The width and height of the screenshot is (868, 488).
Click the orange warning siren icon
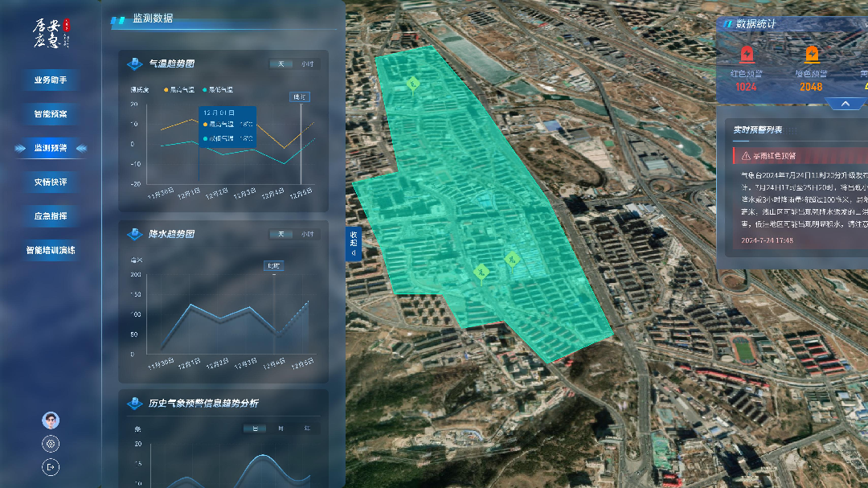(x=812, y=55)
